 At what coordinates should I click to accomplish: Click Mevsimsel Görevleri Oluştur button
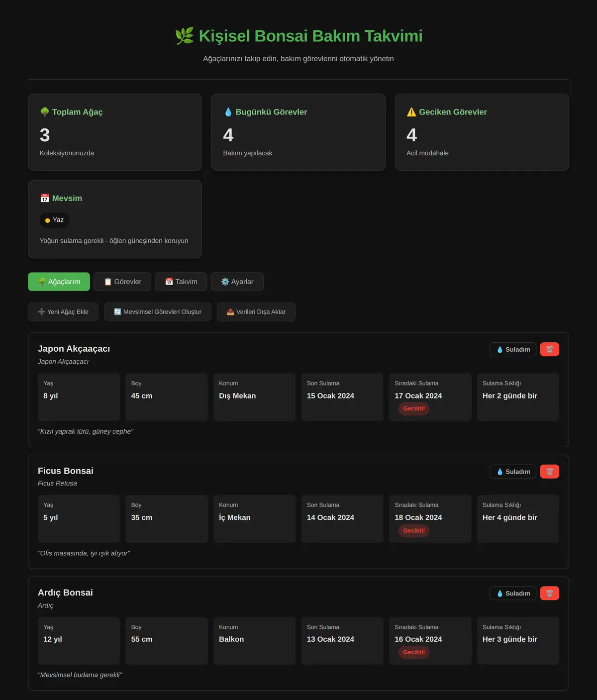[x=158, y=312]
